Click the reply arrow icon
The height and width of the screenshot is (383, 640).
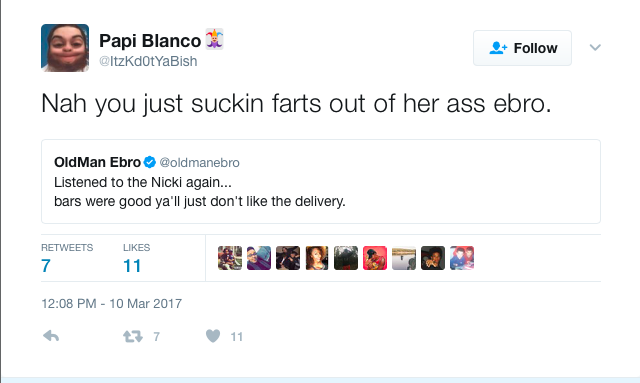[51, 336]
